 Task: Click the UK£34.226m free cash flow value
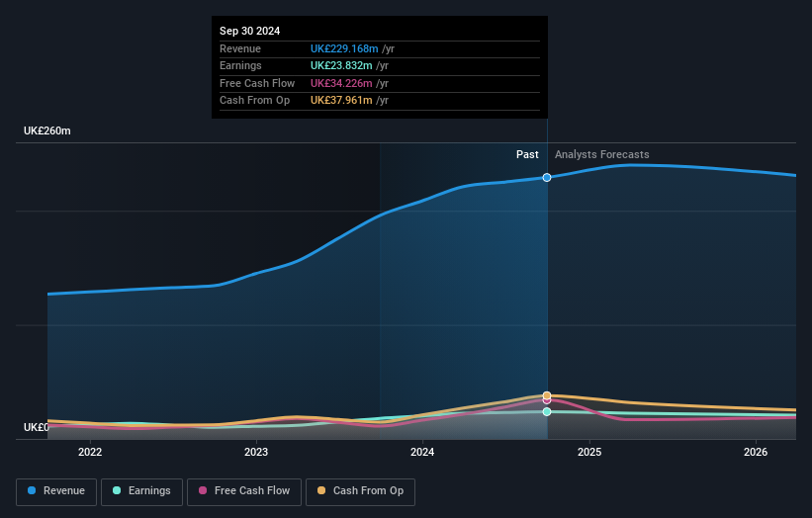click(x=341, y=83)
